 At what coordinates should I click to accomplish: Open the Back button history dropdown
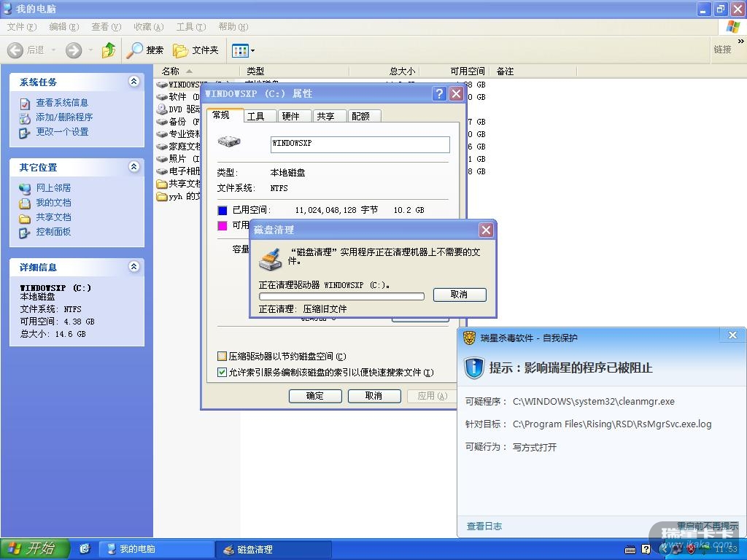[53, 50]
